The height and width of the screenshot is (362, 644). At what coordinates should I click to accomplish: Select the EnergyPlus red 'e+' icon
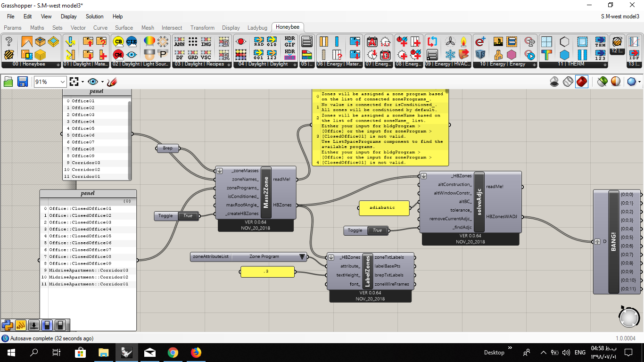(480, 41)
